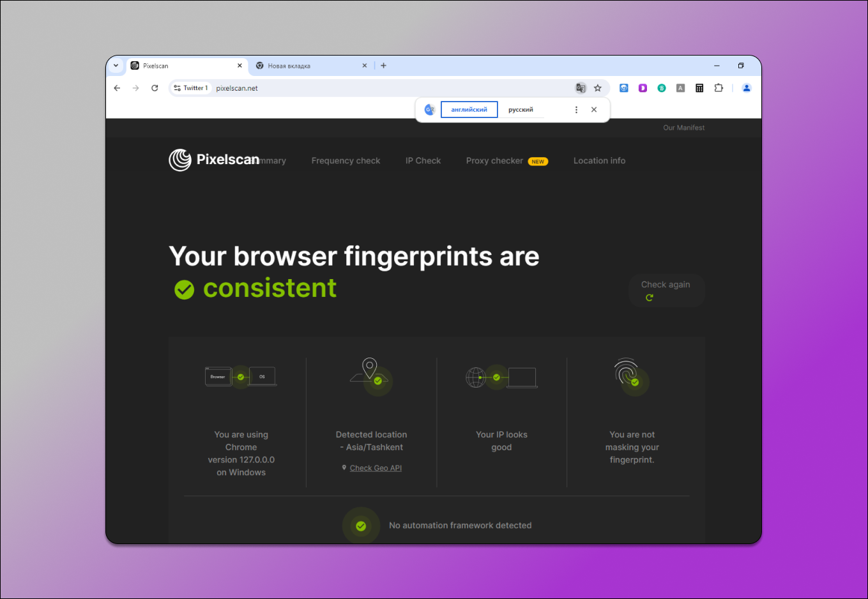The width and height of the screenshot is (868, 599).
Task: Select английский in translate popup
Action: pyautogui.click(x=469, y=110)
